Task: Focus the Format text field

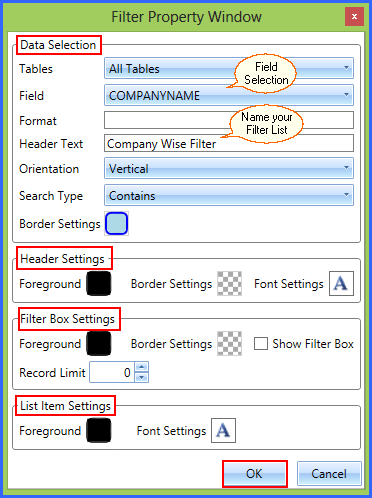Action: coord(229,120)
